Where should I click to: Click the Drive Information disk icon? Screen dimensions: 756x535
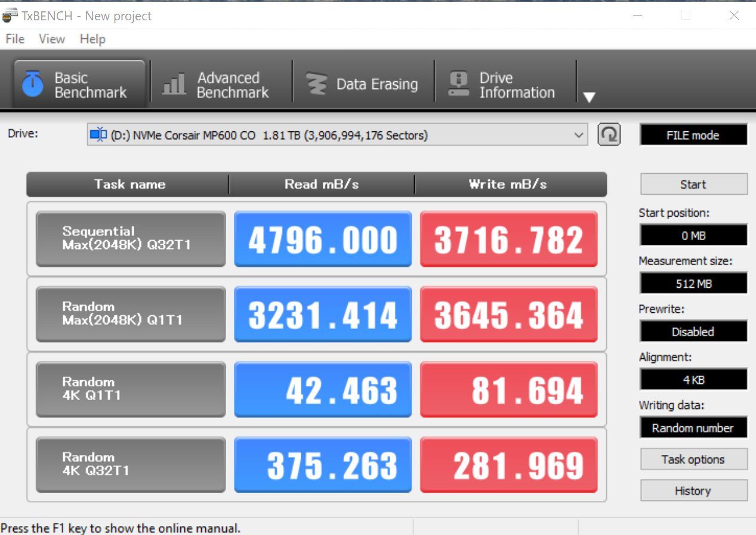pyautogui.click(x=458, y=84)
